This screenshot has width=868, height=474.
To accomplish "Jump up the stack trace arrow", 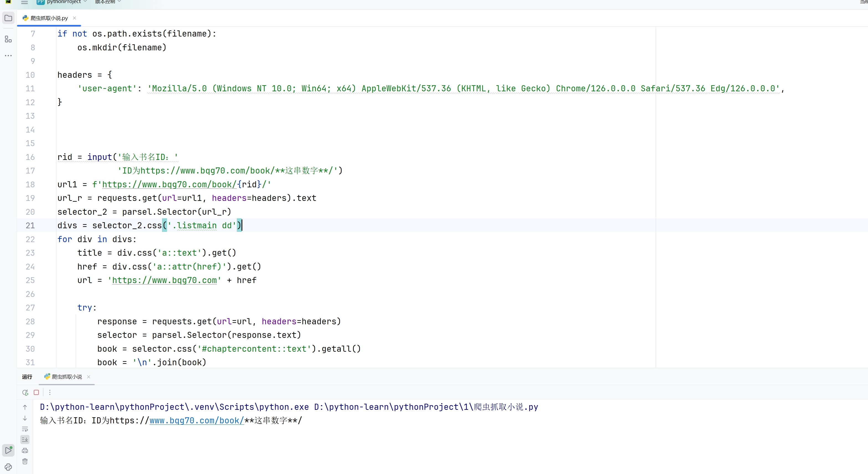I will point(25,407).
